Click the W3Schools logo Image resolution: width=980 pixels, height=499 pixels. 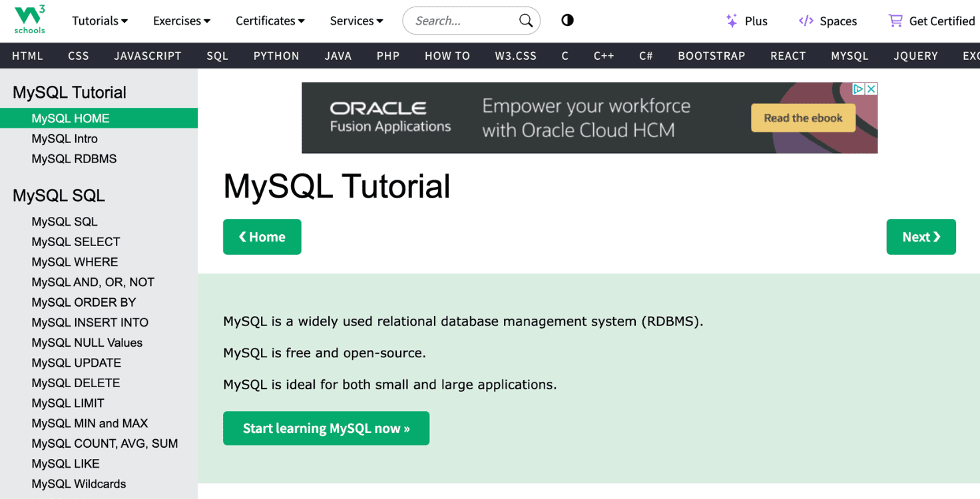[x=29, y=20]
